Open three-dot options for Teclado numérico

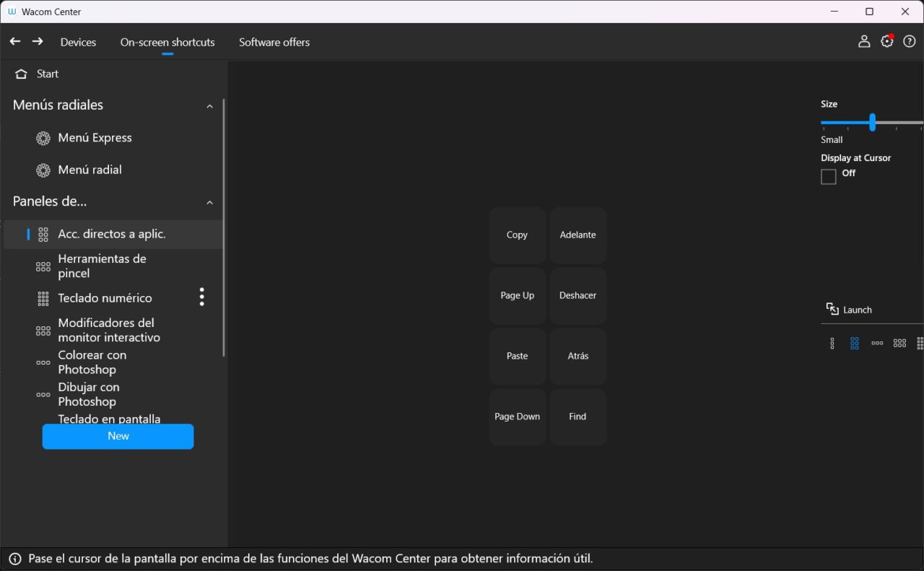pos(201,297)
